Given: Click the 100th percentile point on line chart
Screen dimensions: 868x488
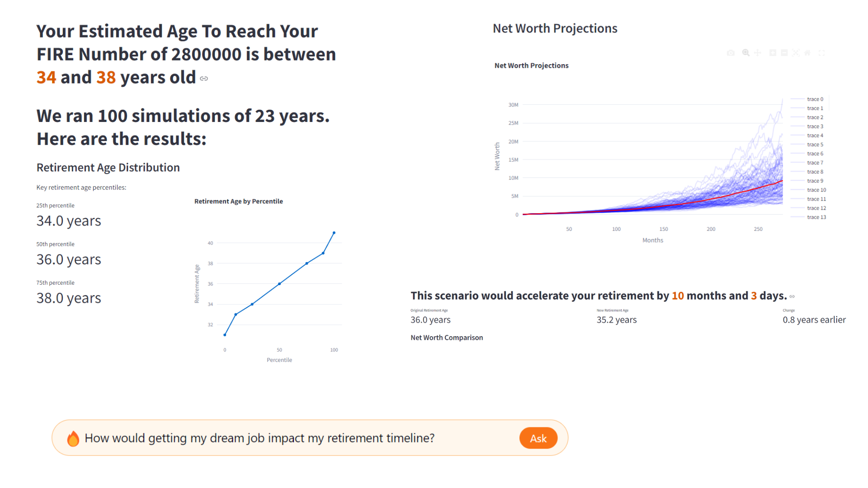Looking at the screenshot, I should click(334, 233).
